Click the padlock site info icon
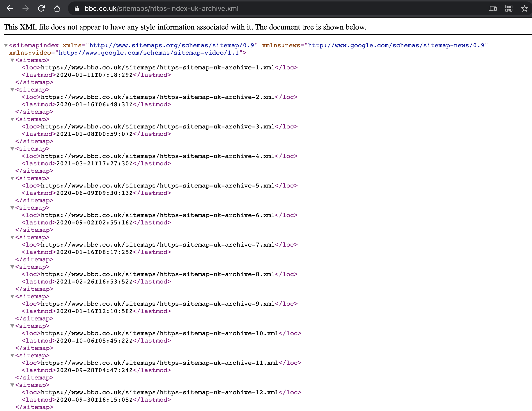The width and height of the screenshot is (532, 411). click(x=77, y=9)
